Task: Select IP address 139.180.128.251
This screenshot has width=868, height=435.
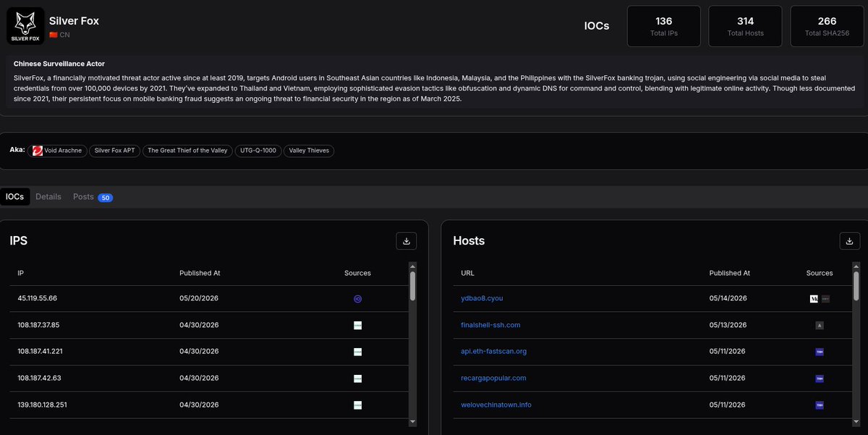Action: [x=42, y=405]
